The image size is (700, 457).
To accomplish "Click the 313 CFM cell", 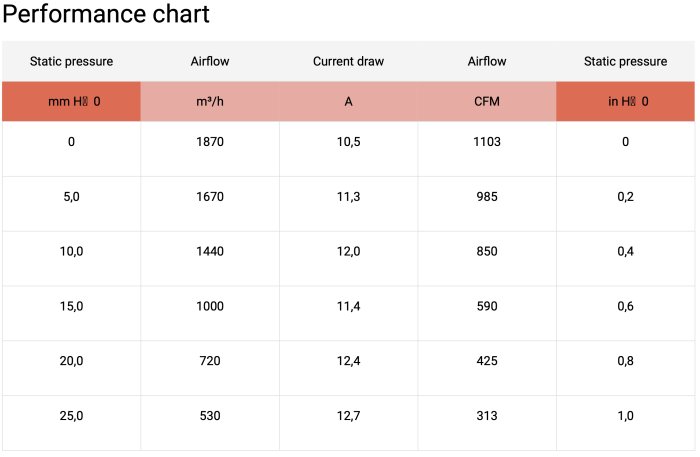I will 487,415.
